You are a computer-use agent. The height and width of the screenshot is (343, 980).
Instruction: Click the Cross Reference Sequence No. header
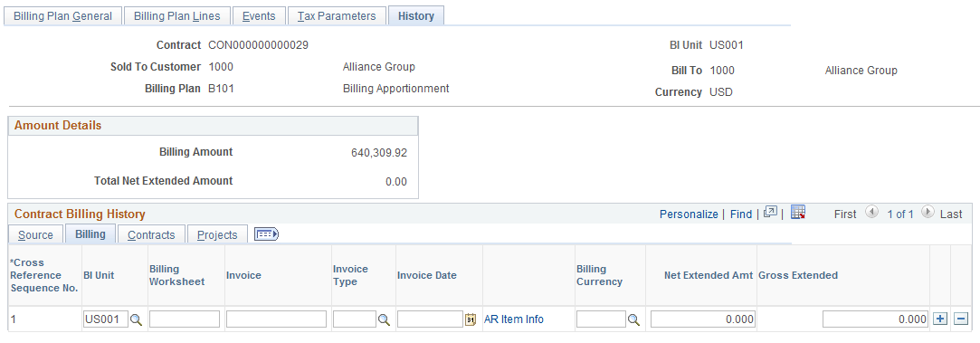[x=43, y=275]
